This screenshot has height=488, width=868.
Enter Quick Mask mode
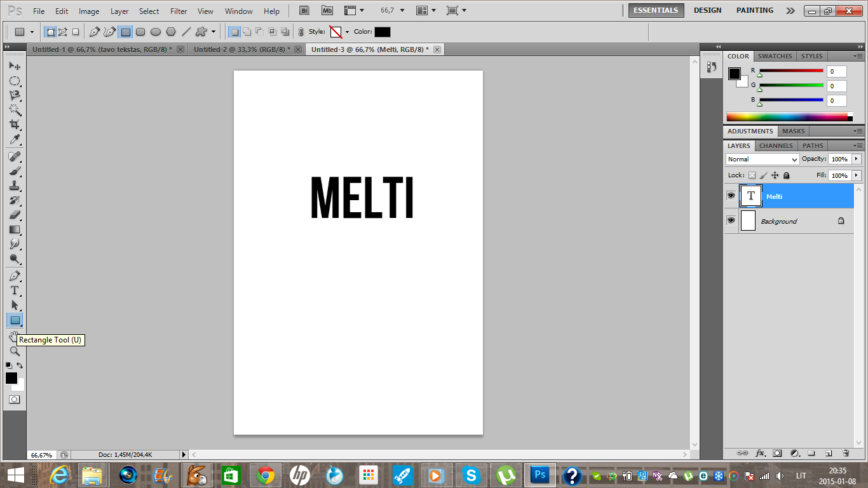pos(15,400)
